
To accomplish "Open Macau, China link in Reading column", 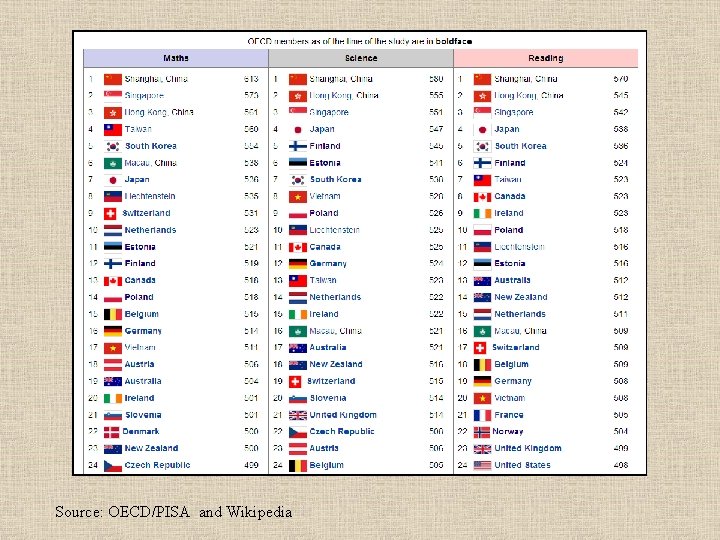I will point(520,331).
